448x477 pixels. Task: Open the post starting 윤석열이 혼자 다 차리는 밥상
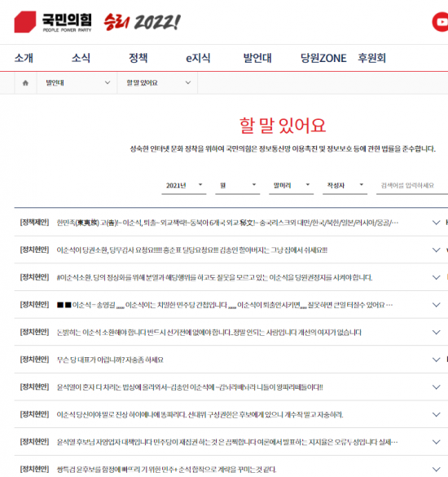(x=190, y=387)
